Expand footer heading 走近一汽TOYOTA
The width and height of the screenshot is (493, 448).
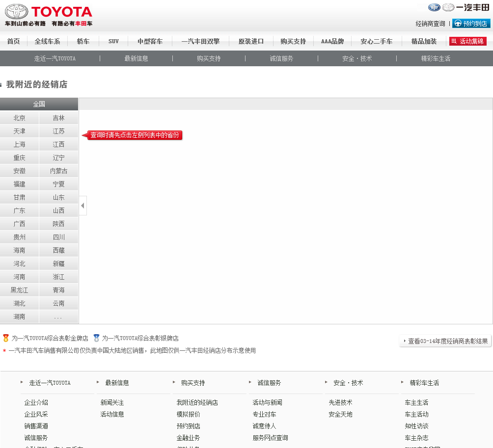click(x=50, y=383)
